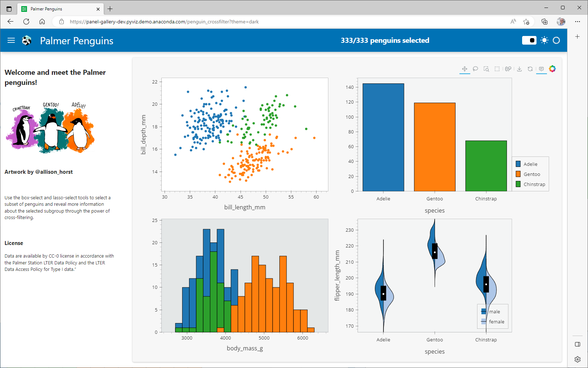Screen dimensions: 588x368
Task: Flip the theme toggle switch in the header
Action: point(529,40)
